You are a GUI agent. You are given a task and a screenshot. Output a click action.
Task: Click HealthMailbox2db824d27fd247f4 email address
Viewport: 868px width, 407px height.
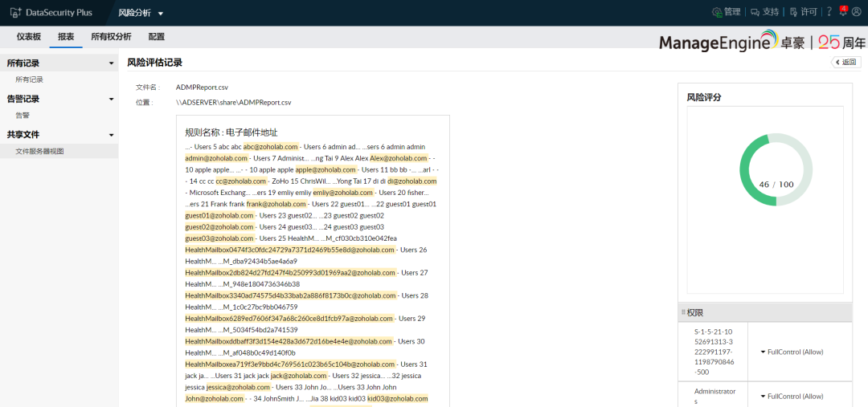click(x=291, y=273)
